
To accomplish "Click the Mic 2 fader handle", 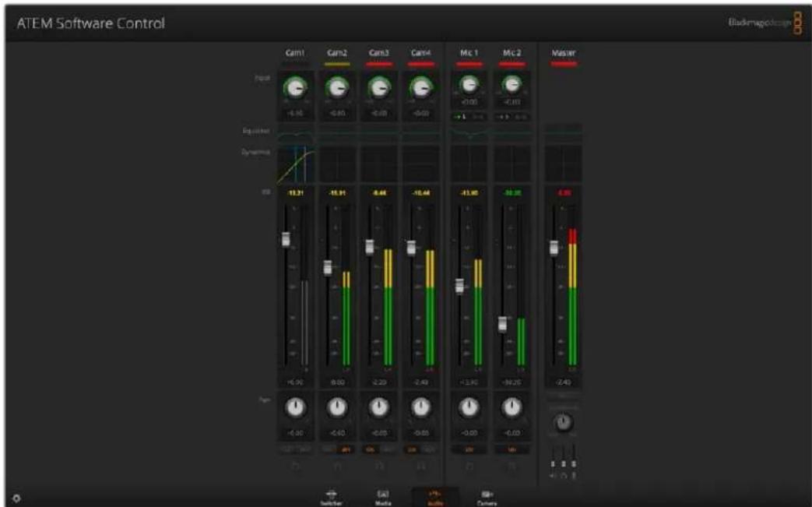I will tap(502, 324).
